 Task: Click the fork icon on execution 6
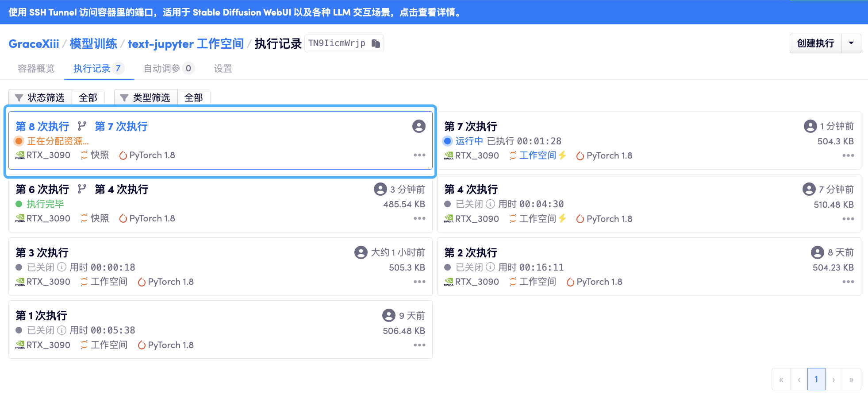click(x=82, y=190)
